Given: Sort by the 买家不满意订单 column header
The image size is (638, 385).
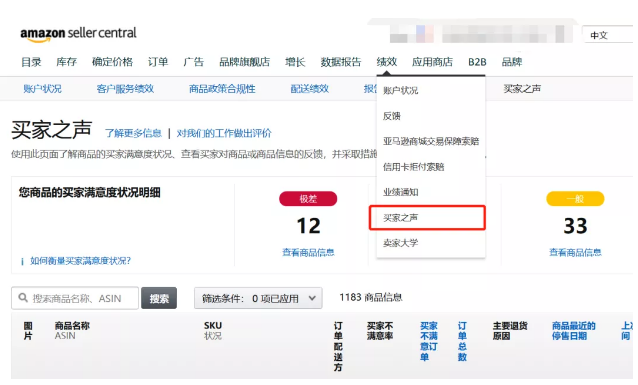Looking at the screenshot, I should tap(428, 341).
